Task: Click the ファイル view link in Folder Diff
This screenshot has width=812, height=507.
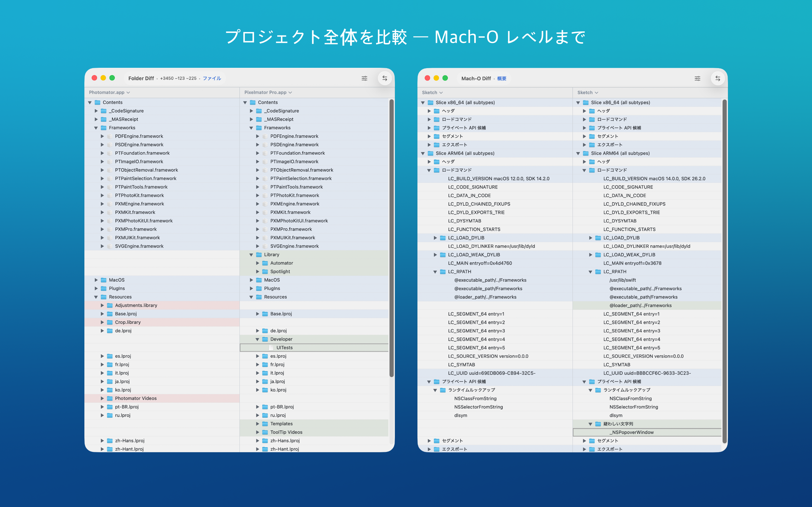Action: [212, 78]
